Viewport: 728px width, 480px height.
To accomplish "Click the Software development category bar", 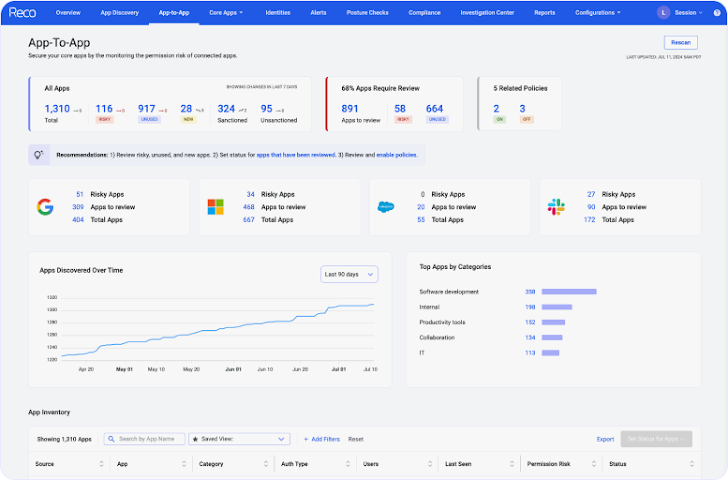I will [x=569, y=292].
